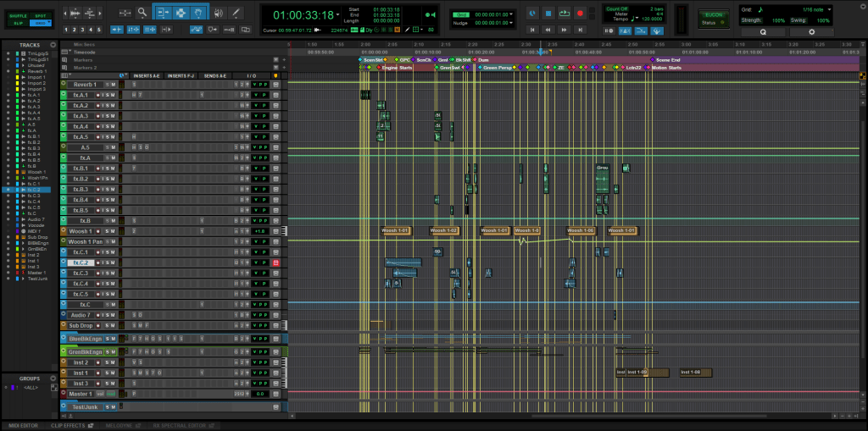Screen dimensions: 868x431
Task: Select the Grabber hand tool
Action: click(198, 13)
